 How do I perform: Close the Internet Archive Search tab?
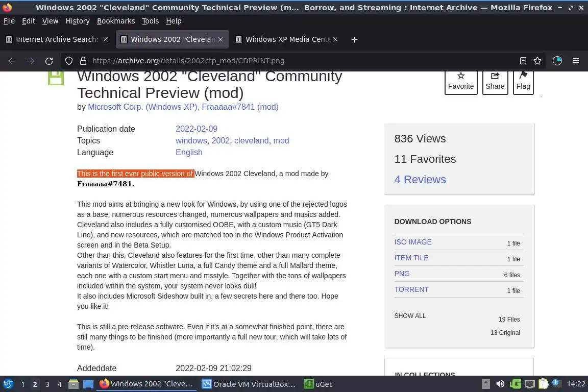point(106,39)
